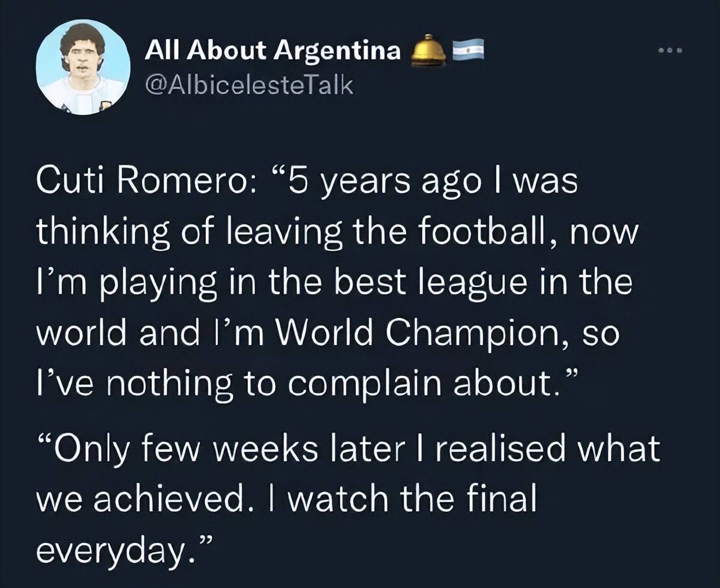The image size is (720, 588).
Task: Visit the @AlbicelesteTalk handle
Action: coord(250,86)
